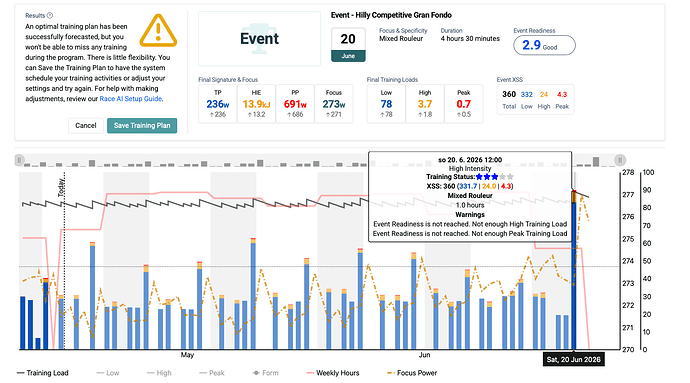The image size is (690, 383).
Task: Enable the Form series in the legend
Action: pyautogui.click(x=265, y=373)
